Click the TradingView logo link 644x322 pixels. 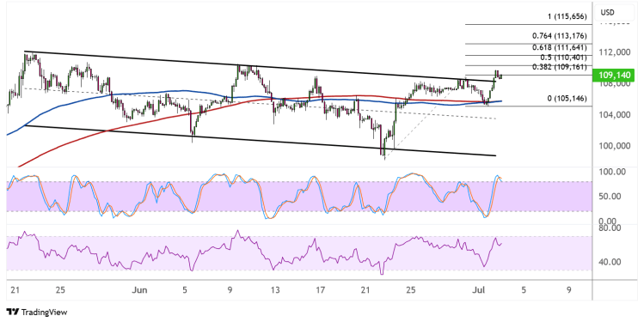[x=37, y=313]
